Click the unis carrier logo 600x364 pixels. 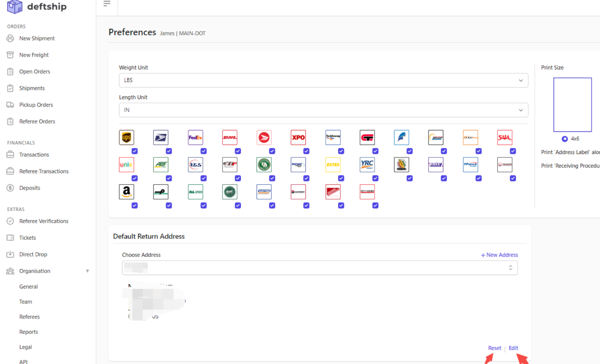pyautogui.click(x=127, y=165)
